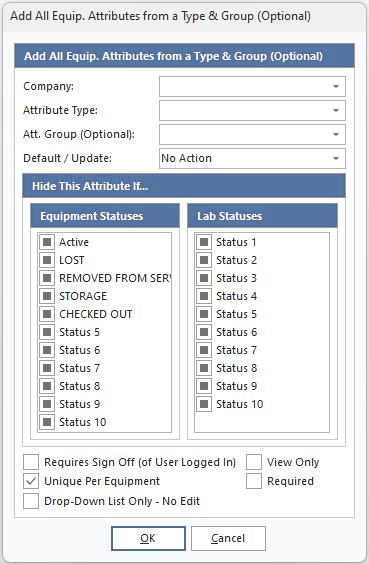Toggle Lab Statuses Status 1 checkbox
Viewport: 369px width, 564px height.
point(204,242)
